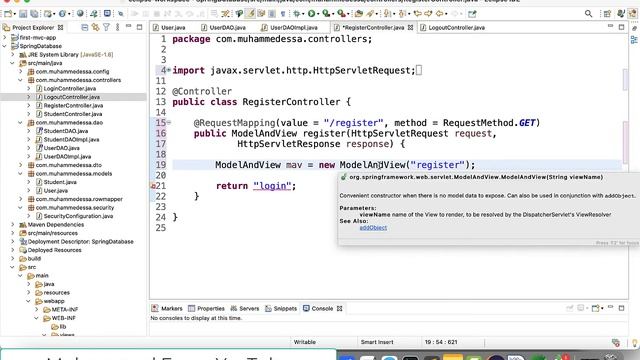Screen dimensions: 640x360
Task: Select StudentController.java in Project Explorer
Action: pos(73,114)
